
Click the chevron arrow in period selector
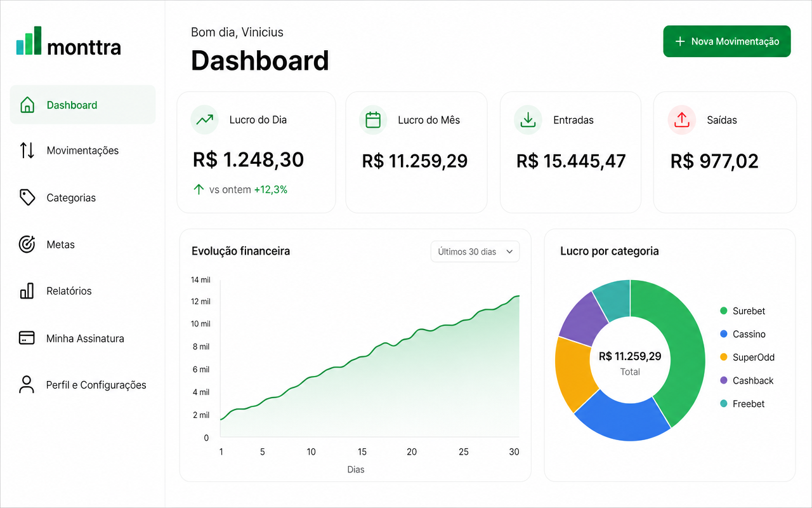(509, 252)
